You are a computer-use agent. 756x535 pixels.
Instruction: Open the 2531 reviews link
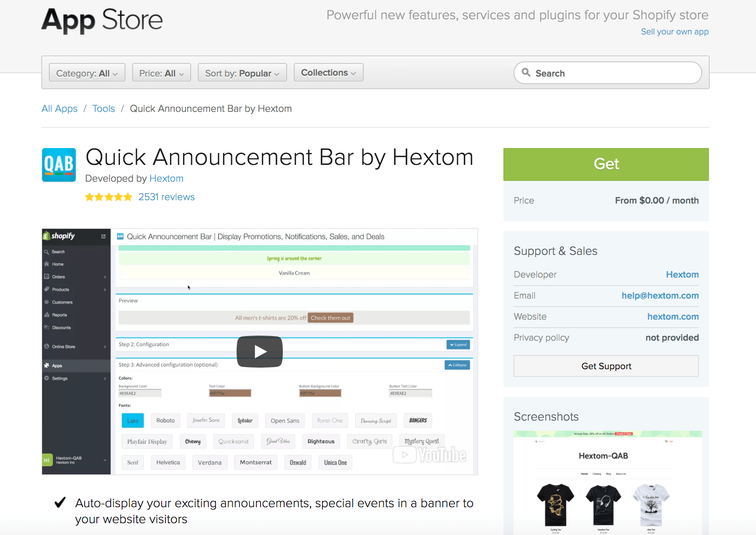pos(166,197)
